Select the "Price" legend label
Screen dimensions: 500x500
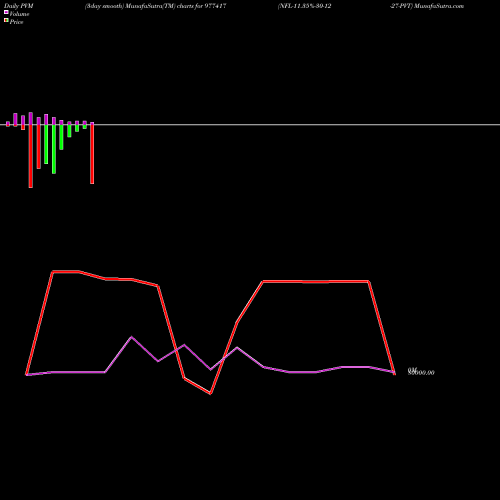pyautogui.click(x=16, y=22)
